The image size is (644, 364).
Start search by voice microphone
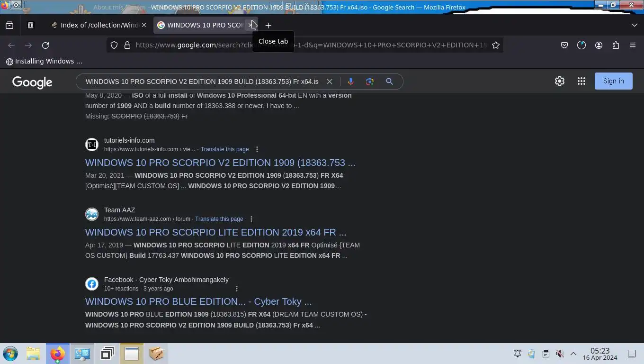[x=351, y=82]
